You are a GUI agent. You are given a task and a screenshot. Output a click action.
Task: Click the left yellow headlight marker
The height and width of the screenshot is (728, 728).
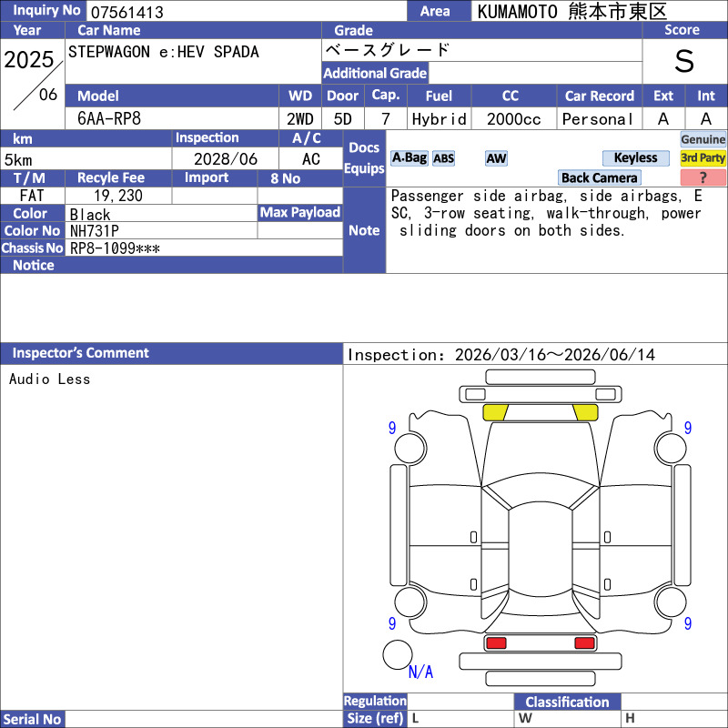pos(495,412)
